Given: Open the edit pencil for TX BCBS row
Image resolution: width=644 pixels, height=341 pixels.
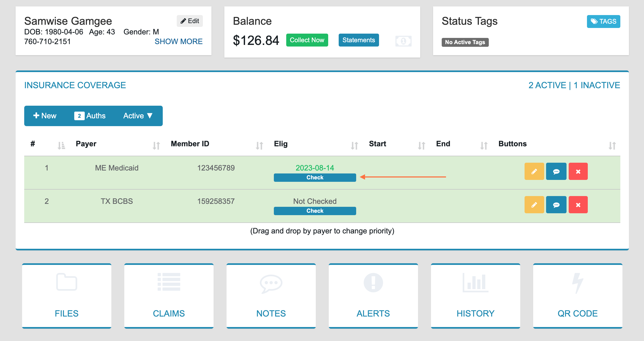Looking at the screenshot, I should click(x=534, y=205).
